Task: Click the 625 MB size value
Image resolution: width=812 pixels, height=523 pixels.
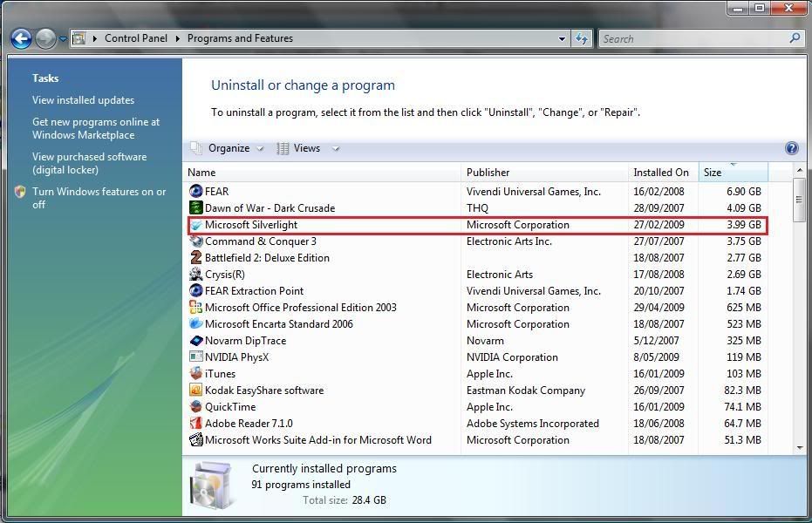Action: [744, 308]
